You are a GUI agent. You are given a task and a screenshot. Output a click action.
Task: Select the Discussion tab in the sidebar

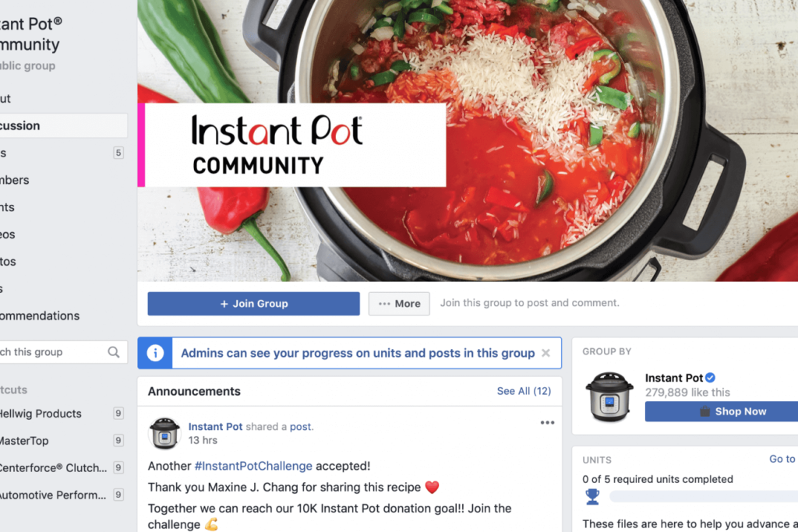(63, 125)
